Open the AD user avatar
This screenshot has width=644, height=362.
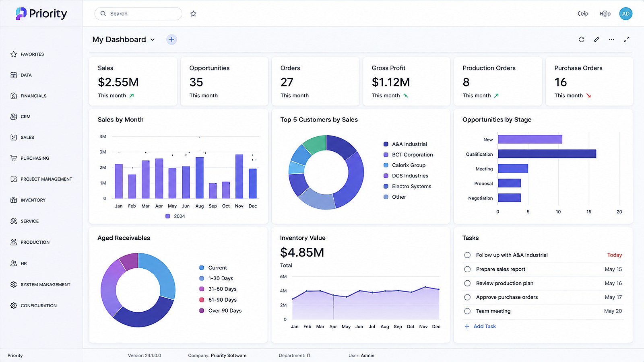(x=625, y=14)
